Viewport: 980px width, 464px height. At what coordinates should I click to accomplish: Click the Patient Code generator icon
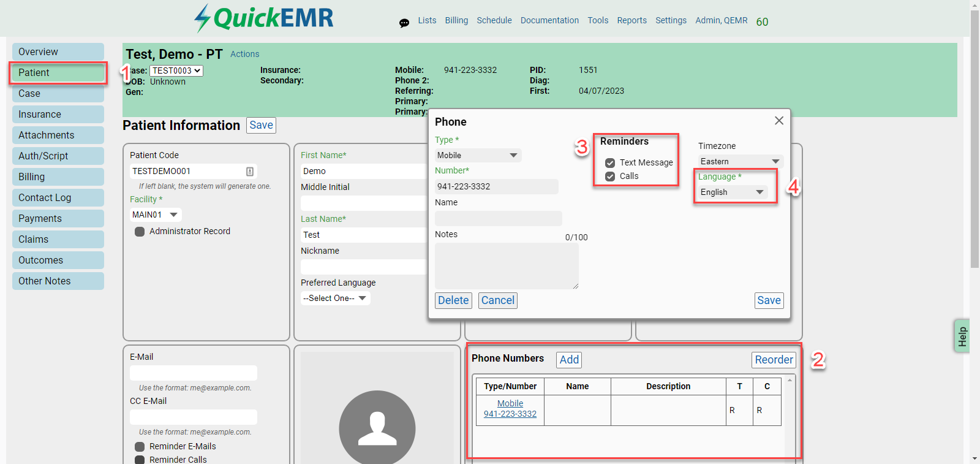point(250,172)
